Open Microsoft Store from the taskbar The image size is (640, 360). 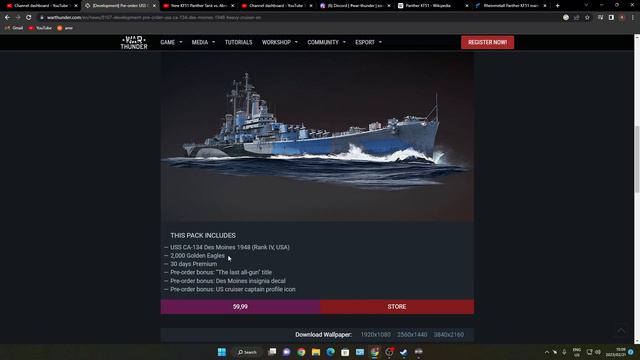point(345,352)
